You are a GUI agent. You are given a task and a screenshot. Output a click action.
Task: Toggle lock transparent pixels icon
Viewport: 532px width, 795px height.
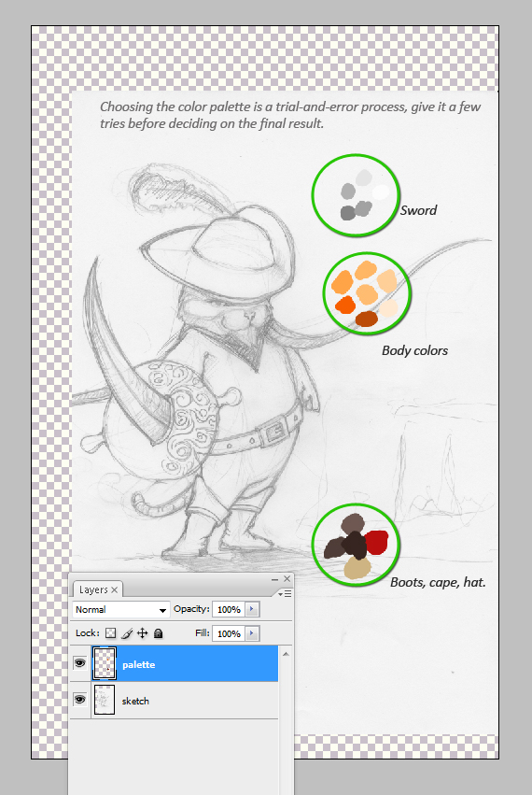point(110,632)
